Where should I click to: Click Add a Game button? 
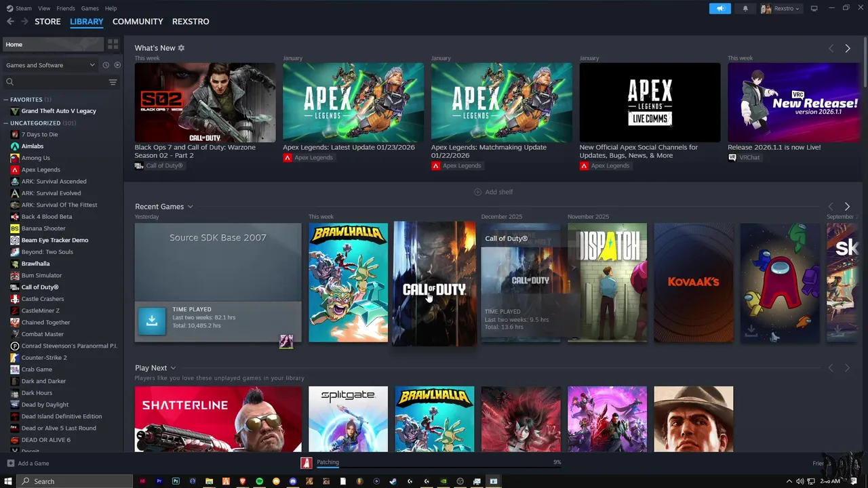click(28, 464)
